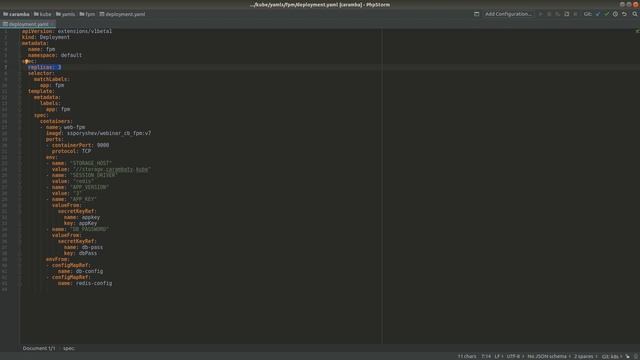
Task: Click the 'matchLabels:' line
Action: [52, 79]
